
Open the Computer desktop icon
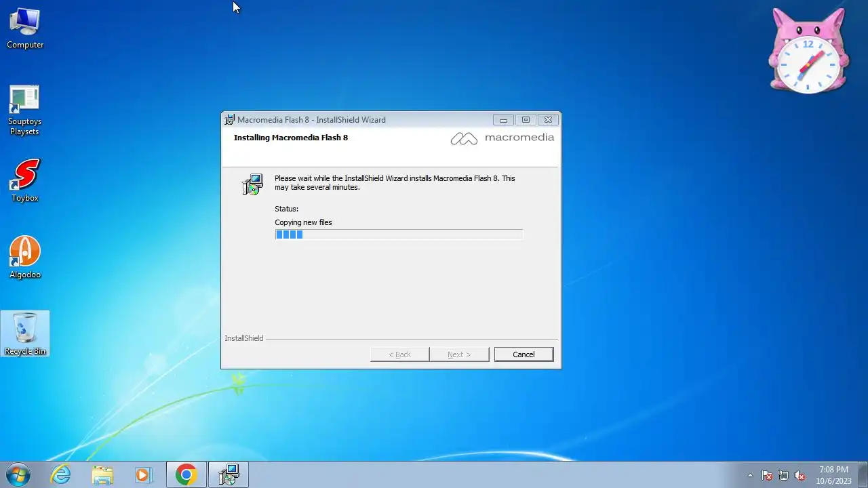point(25,28)
